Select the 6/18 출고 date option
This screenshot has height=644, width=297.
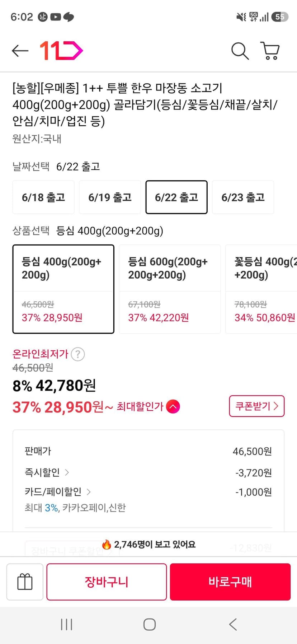[x=43, y=197]
